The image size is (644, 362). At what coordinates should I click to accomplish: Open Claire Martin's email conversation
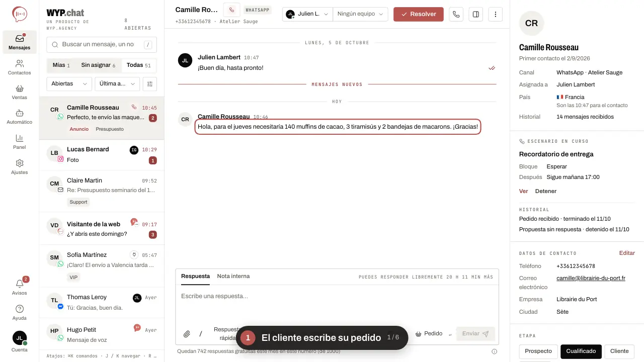tap(102, 192)
